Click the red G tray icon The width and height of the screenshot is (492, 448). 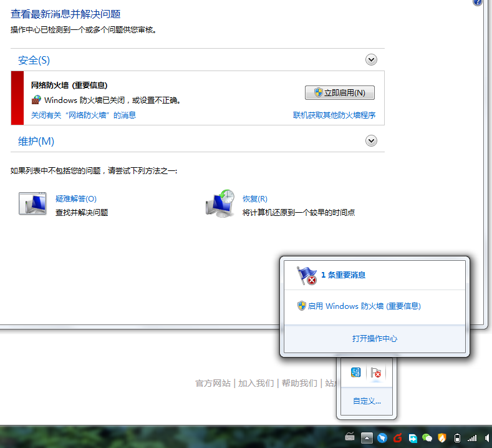coord(398,437)
